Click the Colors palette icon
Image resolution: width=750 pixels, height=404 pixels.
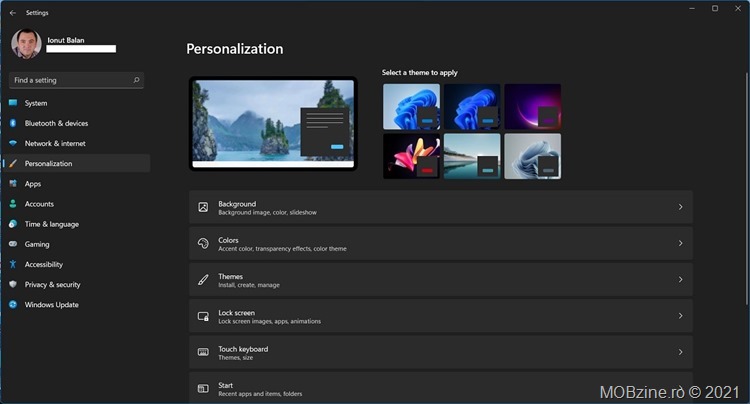click(x=203, y=243)
